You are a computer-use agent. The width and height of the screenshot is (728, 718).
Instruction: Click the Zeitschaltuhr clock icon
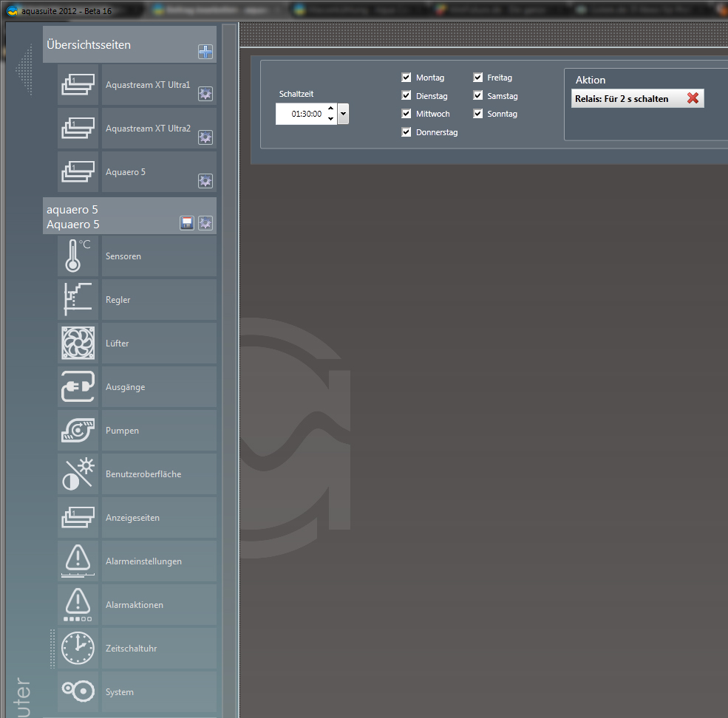click(78, 649)
